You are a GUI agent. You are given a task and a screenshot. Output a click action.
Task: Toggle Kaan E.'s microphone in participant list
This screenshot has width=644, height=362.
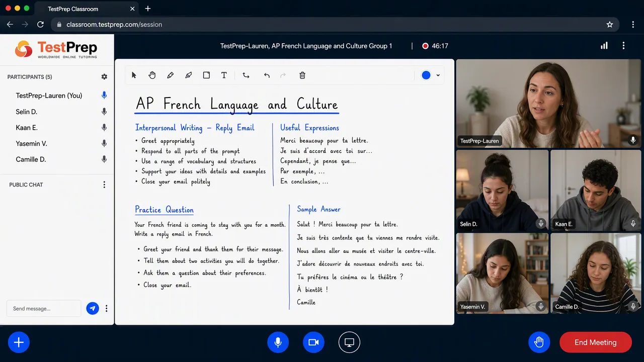pyautogui.click(x=104, y=128)
